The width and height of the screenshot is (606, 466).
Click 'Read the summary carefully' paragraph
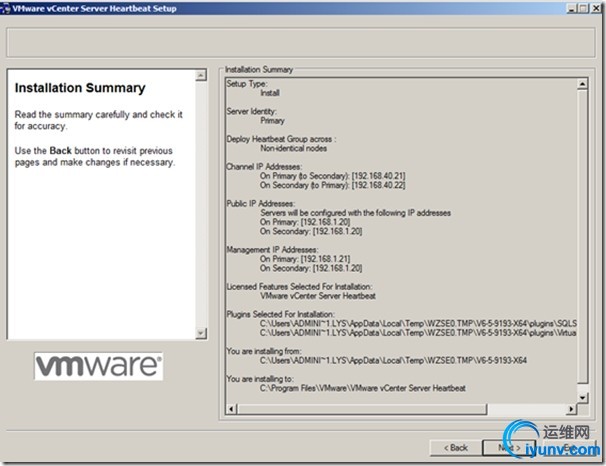pyautogui.click(x=99, y=120)
